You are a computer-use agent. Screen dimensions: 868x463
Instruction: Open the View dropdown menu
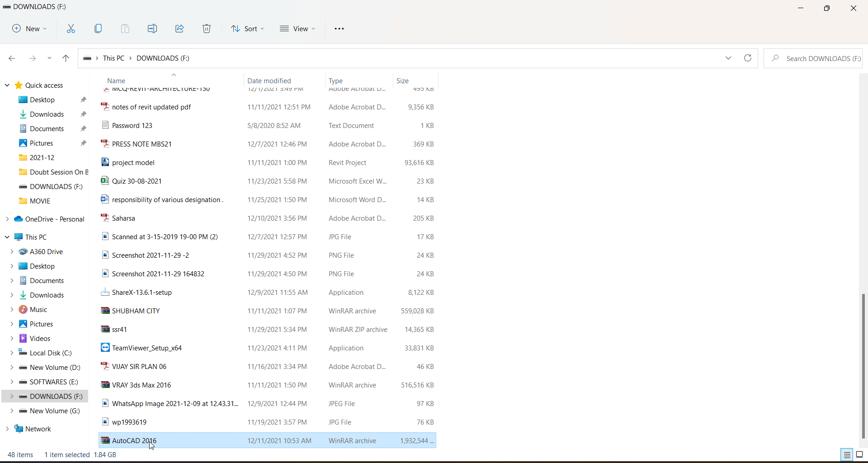pos(297,28)
